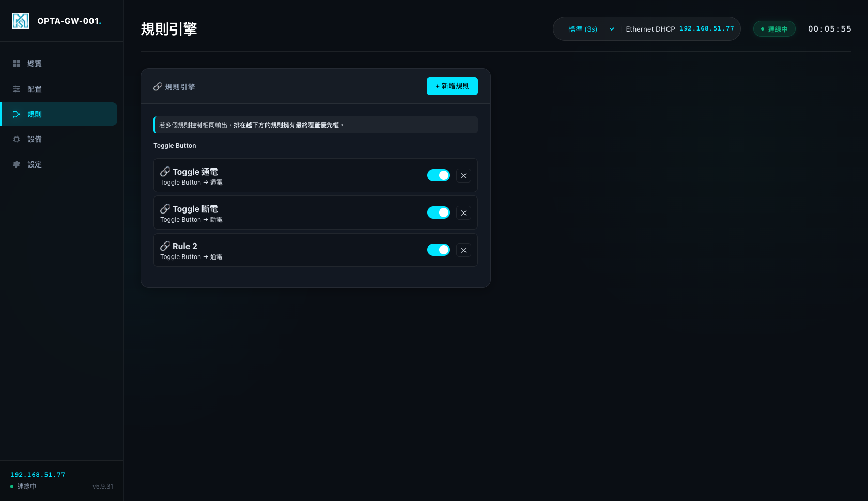Select the 規則 menu item
868x501 pixels.
coord(59,114)
